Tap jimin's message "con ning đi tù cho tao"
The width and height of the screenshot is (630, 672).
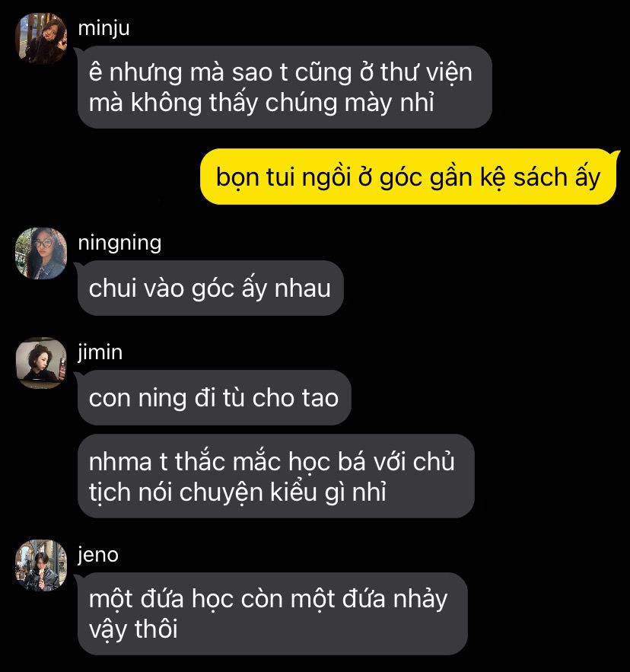[215, 398]
